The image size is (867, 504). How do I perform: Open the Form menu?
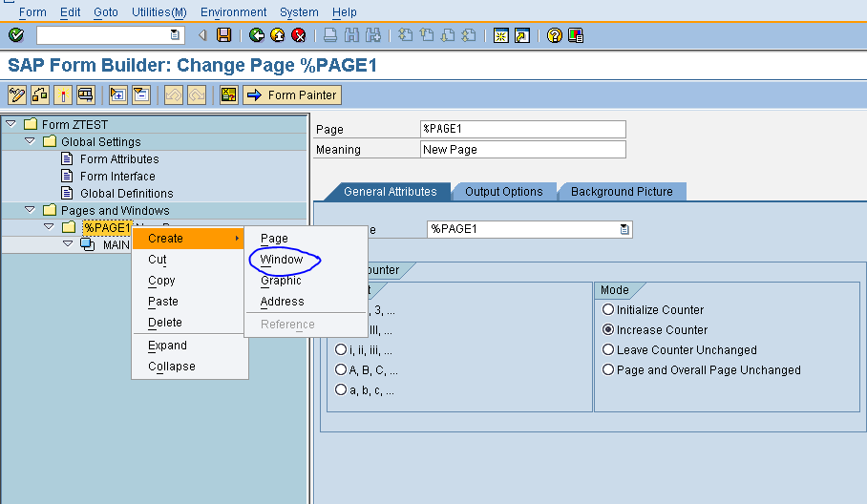coord(32,12)
